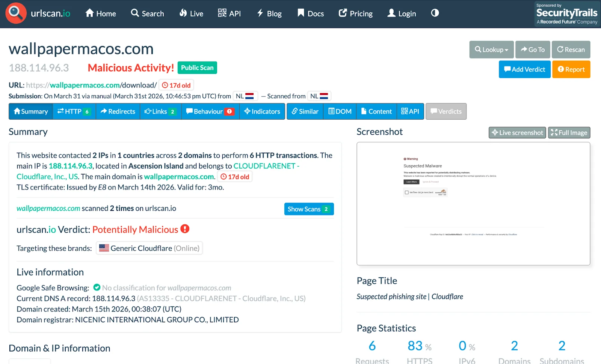This screenshot has height=364, width=601.
Task: Expand screenshot with Full Image
Action: click(569, 132)
